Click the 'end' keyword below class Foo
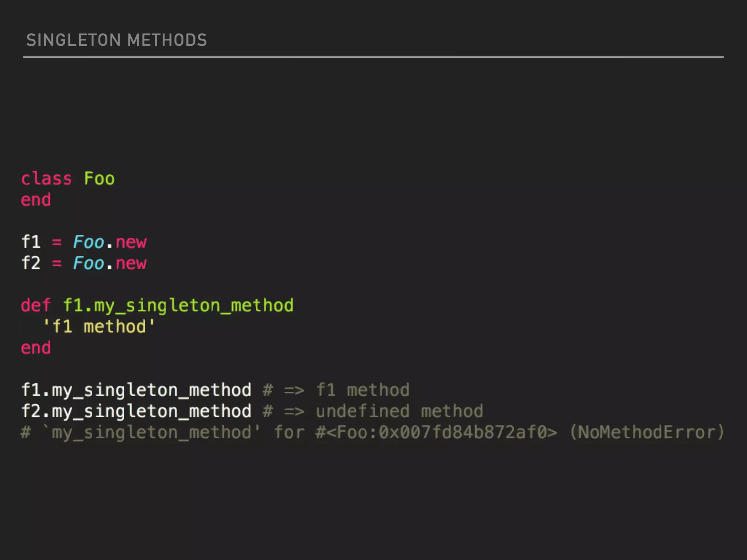The height and width of the screenshot is (560, 747). point(36,200)
